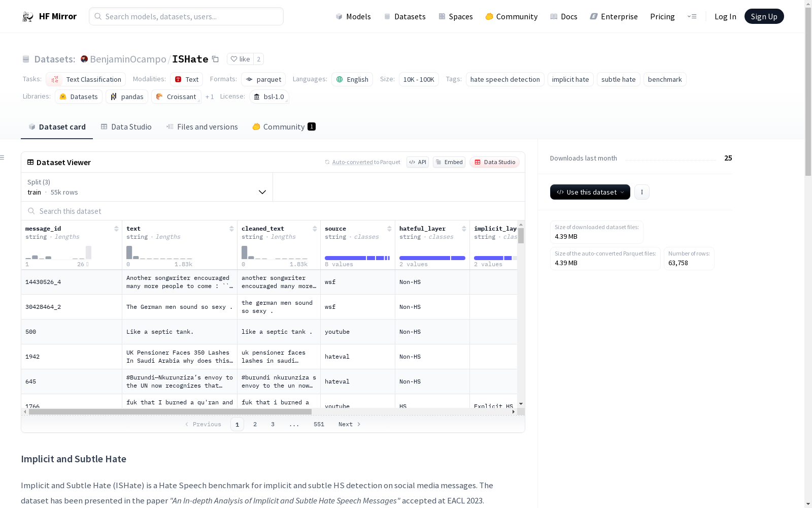
Task: Click the implicit hate tag
Action: (570, 79)
